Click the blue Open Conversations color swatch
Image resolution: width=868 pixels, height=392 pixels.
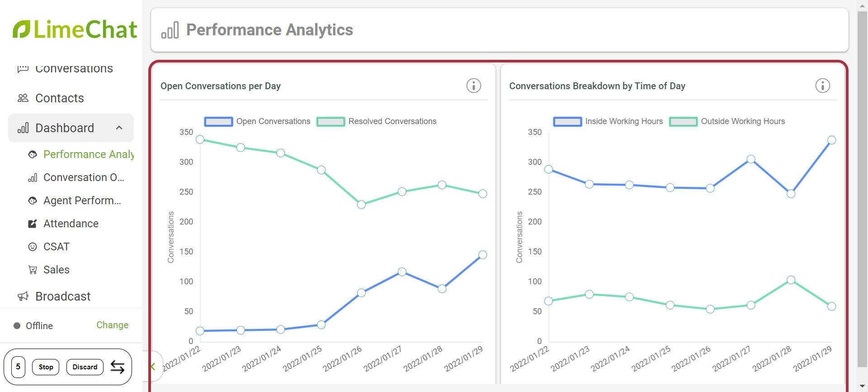(218, 121)
